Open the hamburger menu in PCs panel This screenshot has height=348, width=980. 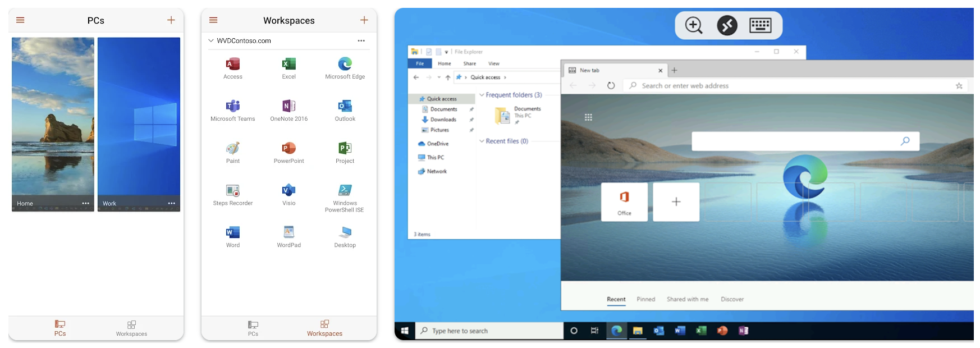(x=20, y=20)
